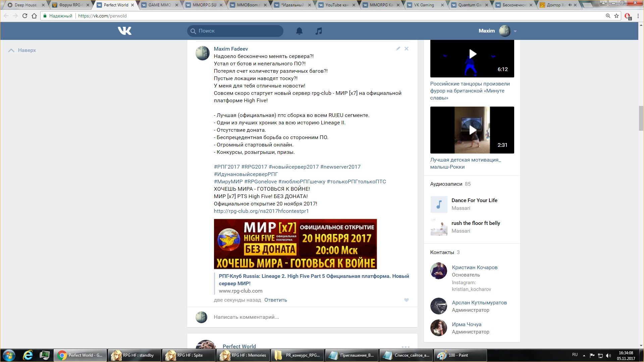Image resolution: width=644 pixels, height=362 pixels.
Task: Open РПГ-Клуб Russia link title
Action: (314, 280)
